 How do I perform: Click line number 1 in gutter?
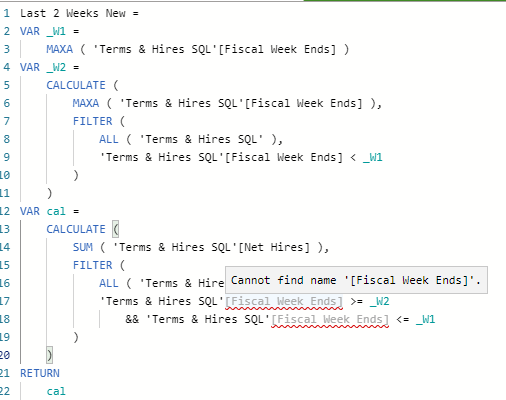[x=7, y=13]
